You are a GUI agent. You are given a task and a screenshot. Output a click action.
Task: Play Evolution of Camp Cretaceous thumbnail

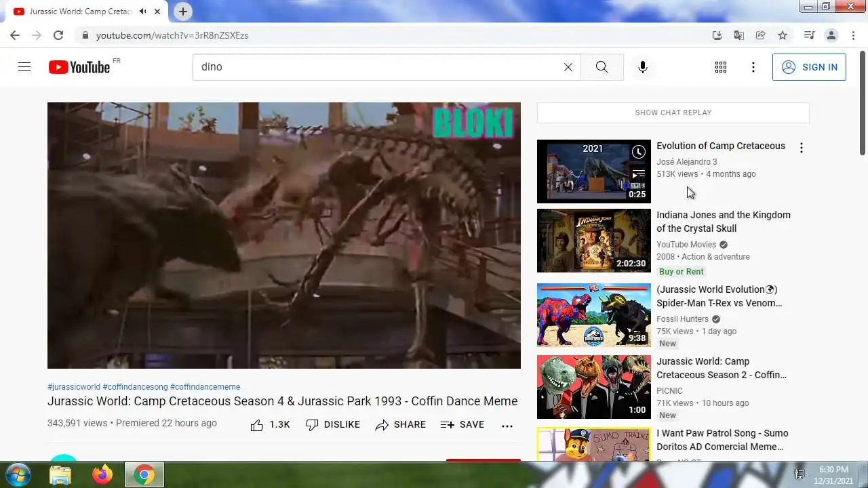(x=594, y=171)
